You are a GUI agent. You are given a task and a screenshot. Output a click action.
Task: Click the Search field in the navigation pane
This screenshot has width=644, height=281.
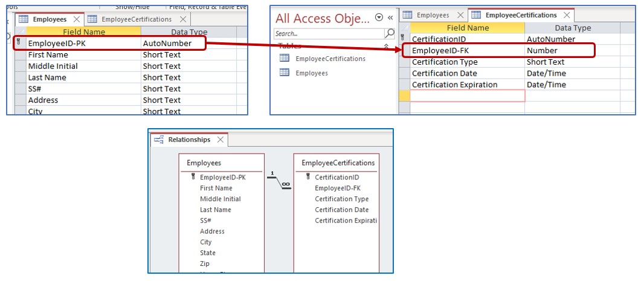[x=328, y=33]
